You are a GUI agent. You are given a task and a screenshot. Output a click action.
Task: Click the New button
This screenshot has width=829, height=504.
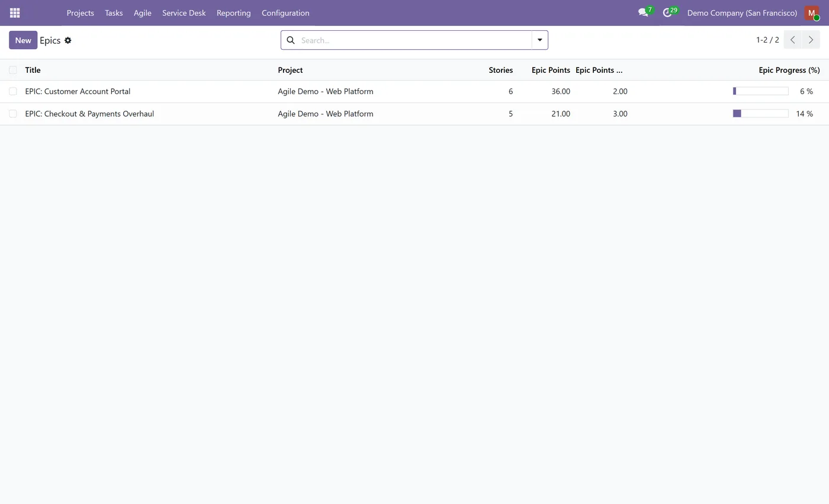click(x=23, y=40)
